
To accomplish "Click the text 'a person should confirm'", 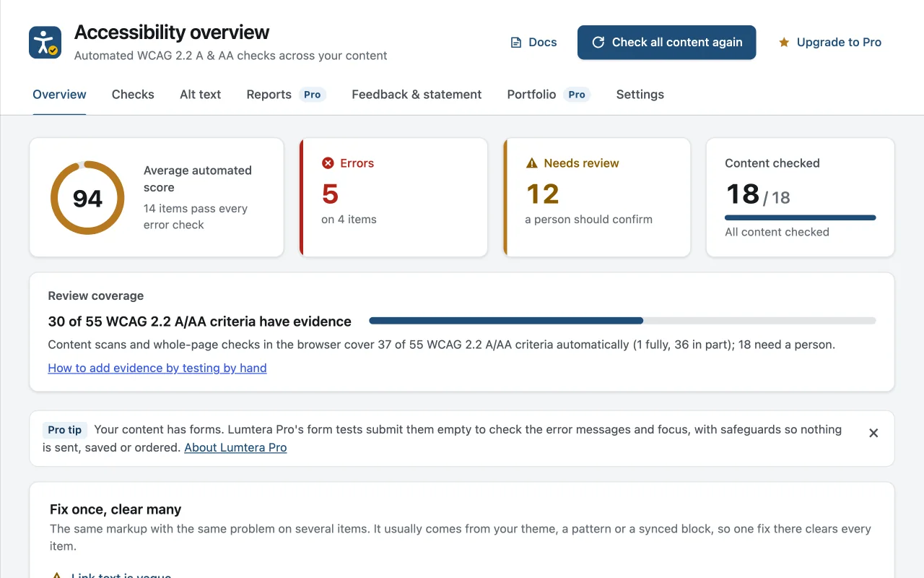I will pyautogui.click(x=588, y=219).
